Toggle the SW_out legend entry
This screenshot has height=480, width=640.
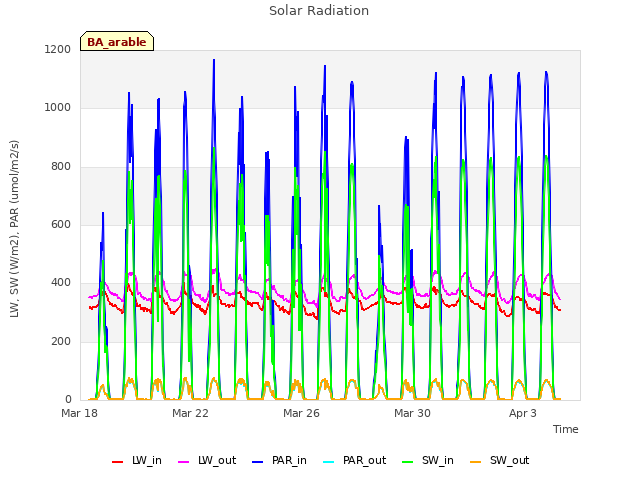pyautogui.click(x=499, y=461)
